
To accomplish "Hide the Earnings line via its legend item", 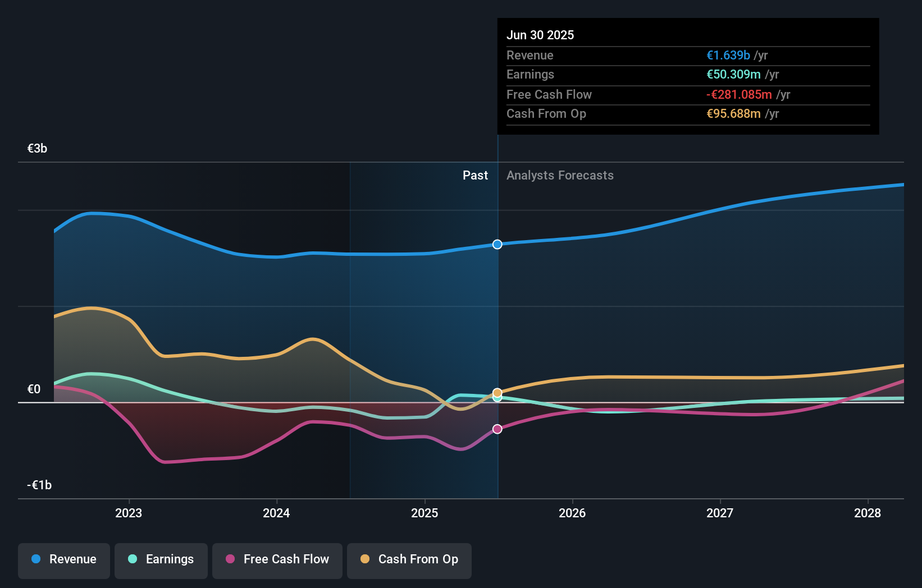I will pyautogui.click(x=161, y=559).
